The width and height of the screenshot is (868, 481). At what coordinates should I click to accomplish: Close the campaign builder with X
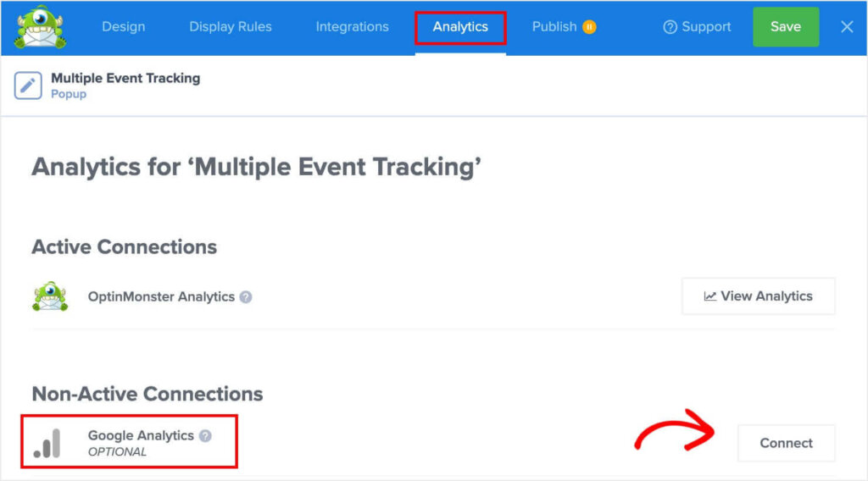pyautogui.click(x=847, y=27)
